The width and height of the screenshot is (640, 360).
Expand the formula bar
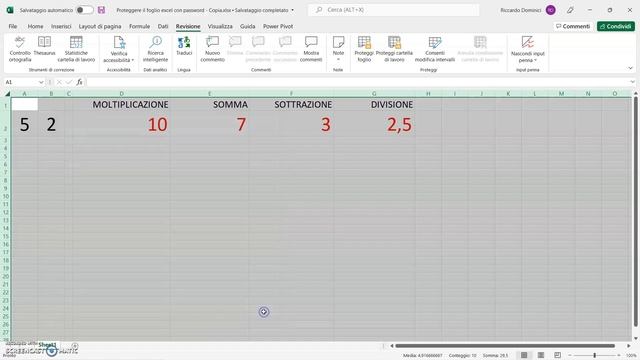(632, 82)
